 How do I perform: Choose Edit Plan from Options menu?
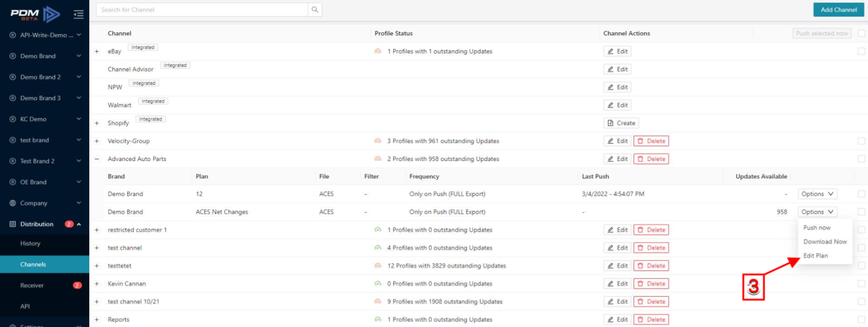(815, 255)
